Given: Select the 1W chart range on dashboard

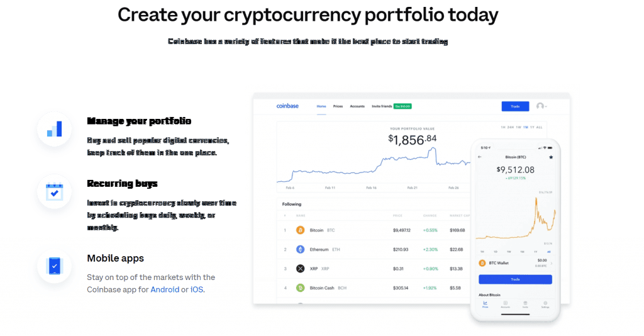Looking at the screenshot, I should pyautogui.click(x=518, y=127).
